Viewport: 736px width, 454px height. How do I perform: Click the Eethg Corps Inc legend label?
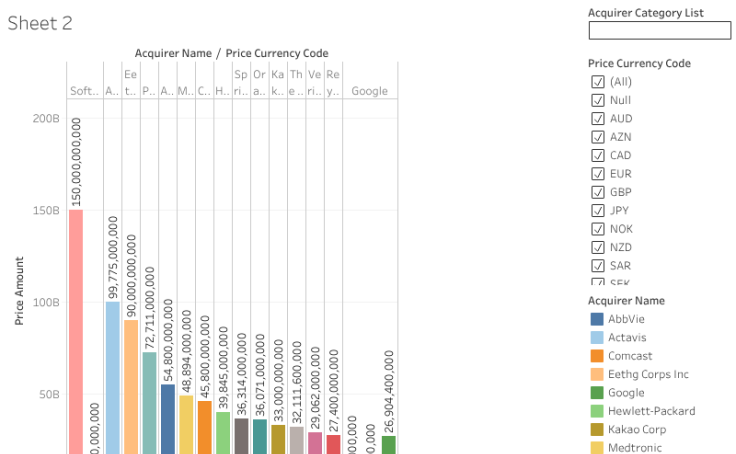click(648, 374)
